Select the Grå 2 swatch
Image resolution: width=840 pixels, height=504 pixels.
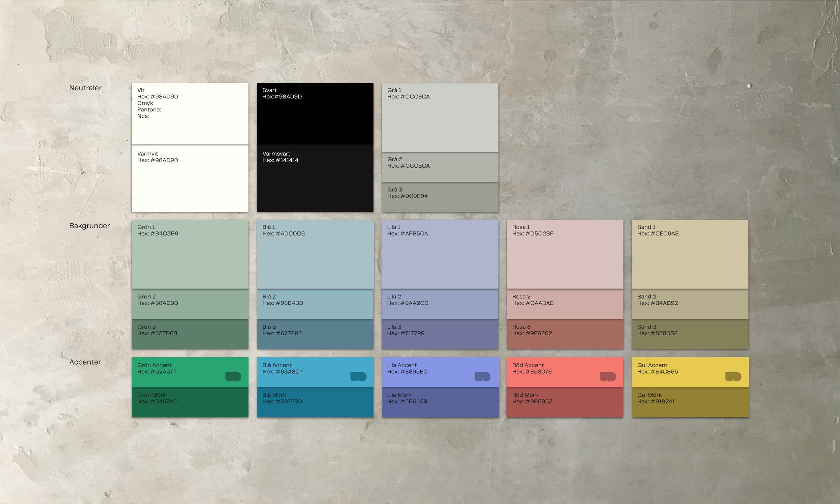tap(440, 167)
